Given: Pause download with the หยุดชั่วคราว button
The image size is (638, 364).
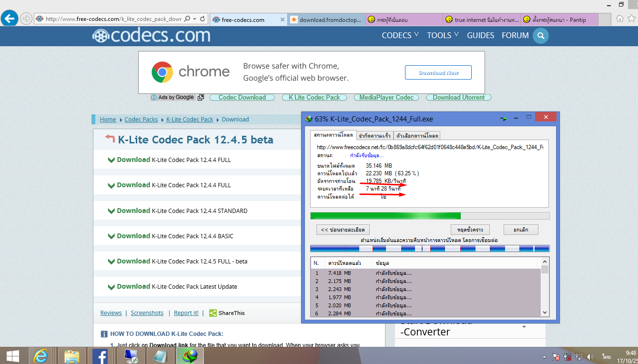Looking at the screenshot, I should click(x=470, y=230).
